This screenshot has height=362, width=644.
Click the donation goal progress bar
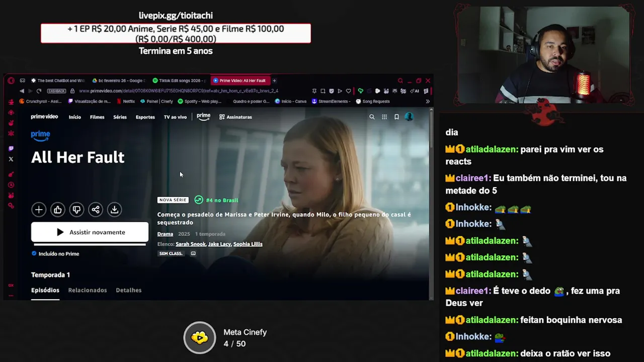click(176, 33)
